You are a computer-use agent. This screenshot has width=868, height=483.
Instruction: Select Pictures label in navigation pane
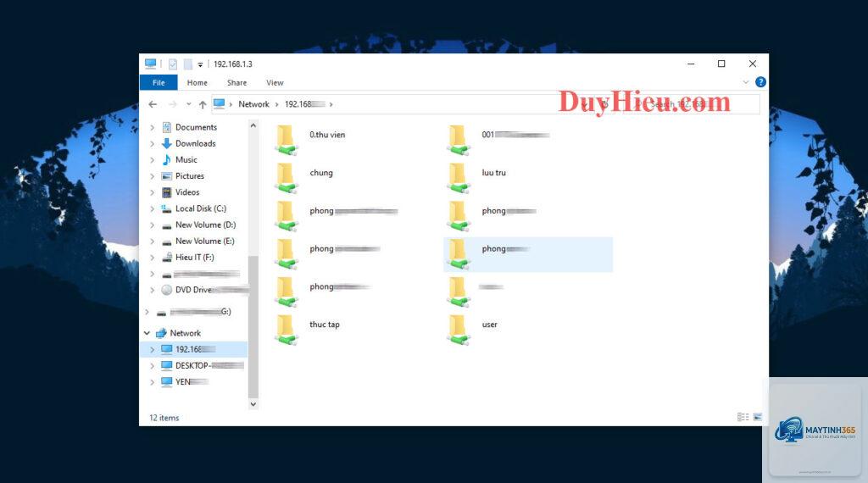click(x=190, y=176)
